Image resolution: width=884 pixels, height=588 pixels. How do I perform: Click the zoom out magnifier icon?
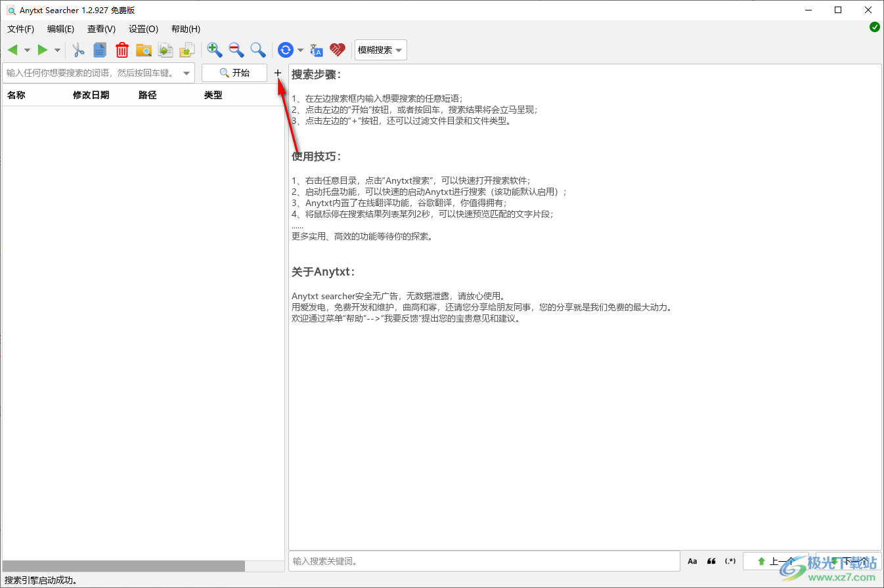(x=236, y=50)
